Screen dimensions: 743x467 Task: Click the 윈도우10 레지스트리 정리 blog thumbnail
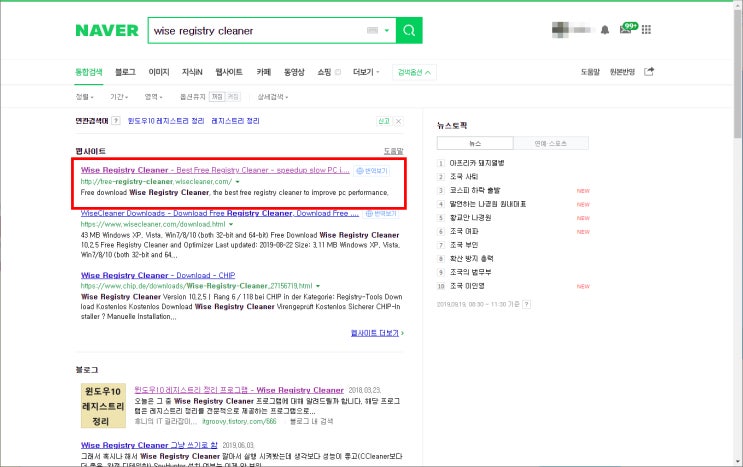click(x=103, y=406)
